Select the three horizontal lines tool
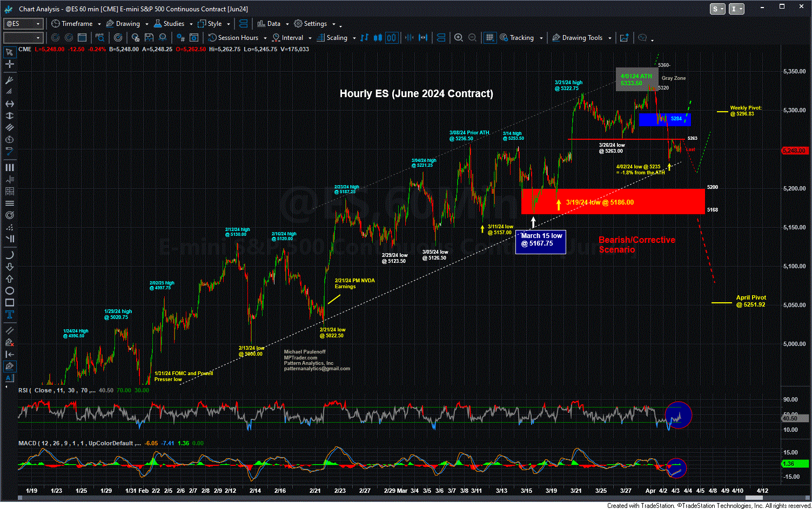Image resolution: width=812 pixels, height=509 pixels. pyautogui.click(x=9, y=203)
